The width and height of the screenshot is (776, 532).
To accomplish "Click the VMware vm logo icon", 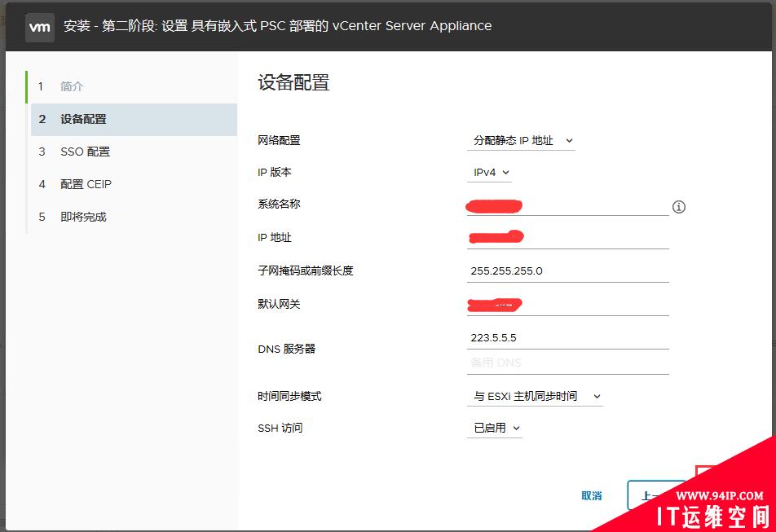I will point(40,27).
